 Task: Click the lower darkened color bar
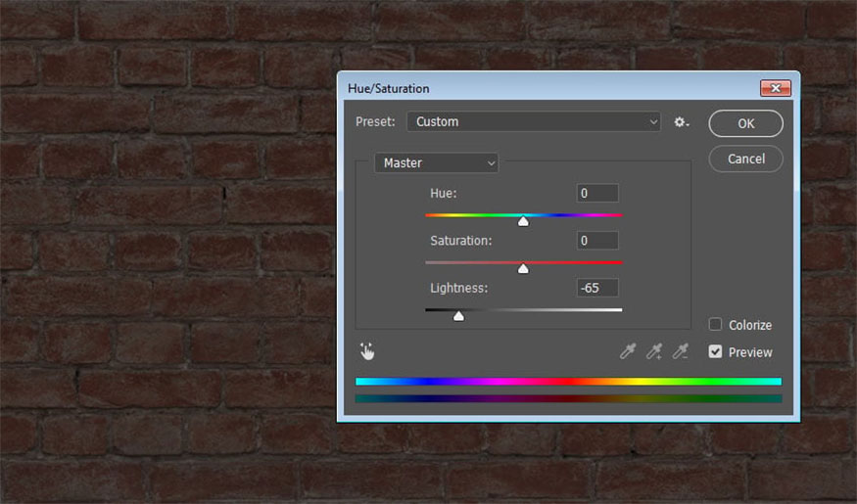tap(568, 398)
